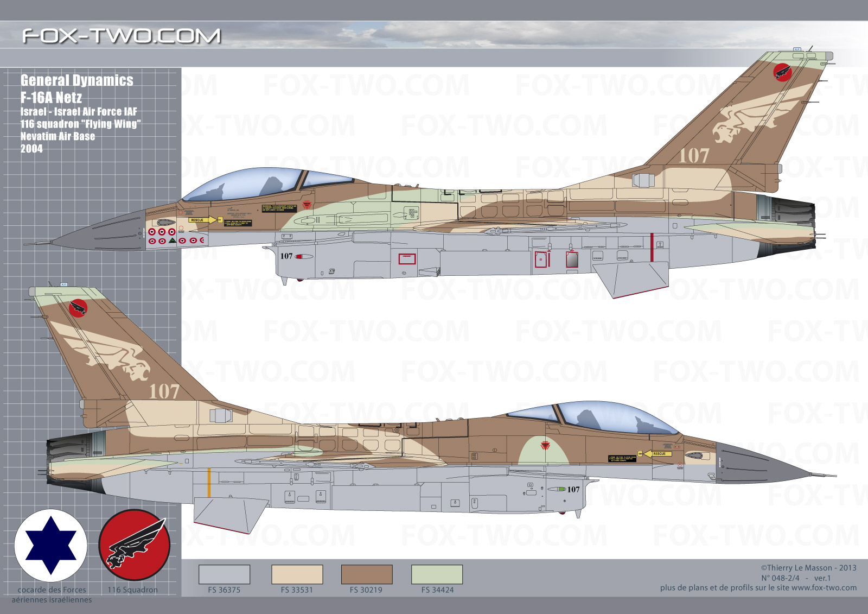Click the squadron badge on upper aircraft tail tip
The width and height of the screenshot is (868, 614).
click(x=782, y=72)
